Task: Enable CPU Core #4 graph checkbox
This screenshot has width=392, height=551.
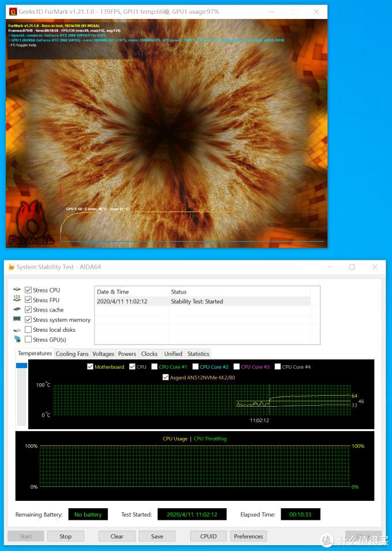Action: click(277, 367)
